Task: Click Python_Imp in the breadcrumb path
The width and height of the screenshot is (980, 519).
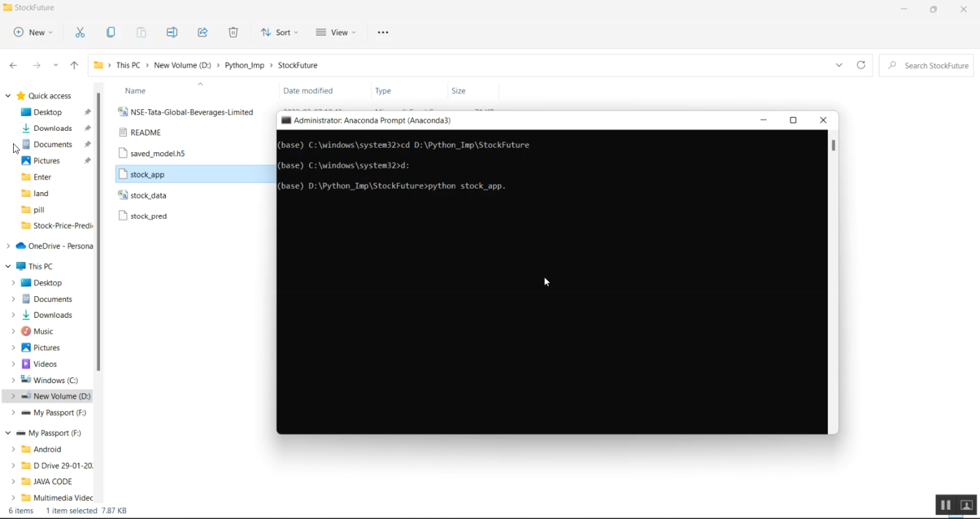Action: [244, 65]
